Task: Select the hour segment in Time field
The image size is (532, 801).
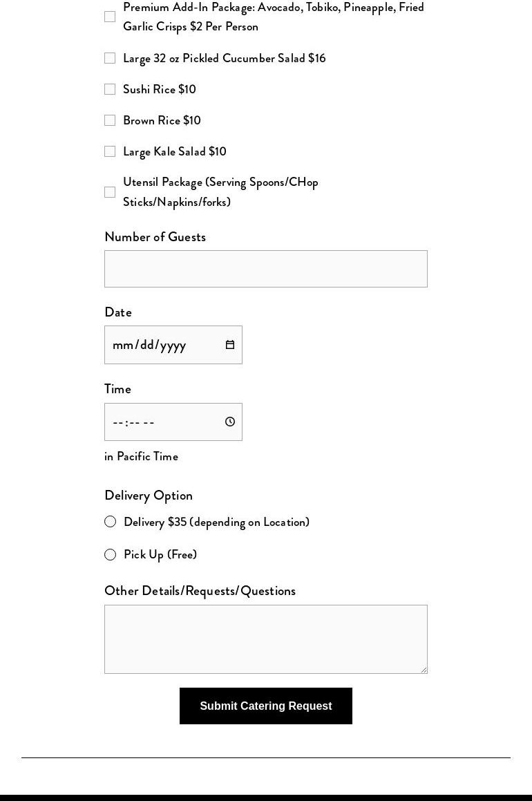Action: coord(118,422)
